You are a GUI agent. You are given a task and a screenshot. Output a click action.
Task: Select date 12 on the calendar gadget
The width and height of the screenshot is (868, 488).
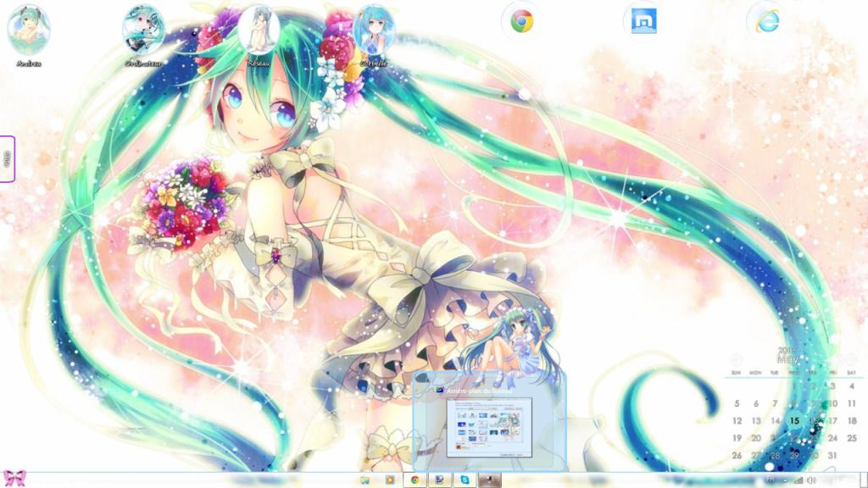click(x=737, y=420)
